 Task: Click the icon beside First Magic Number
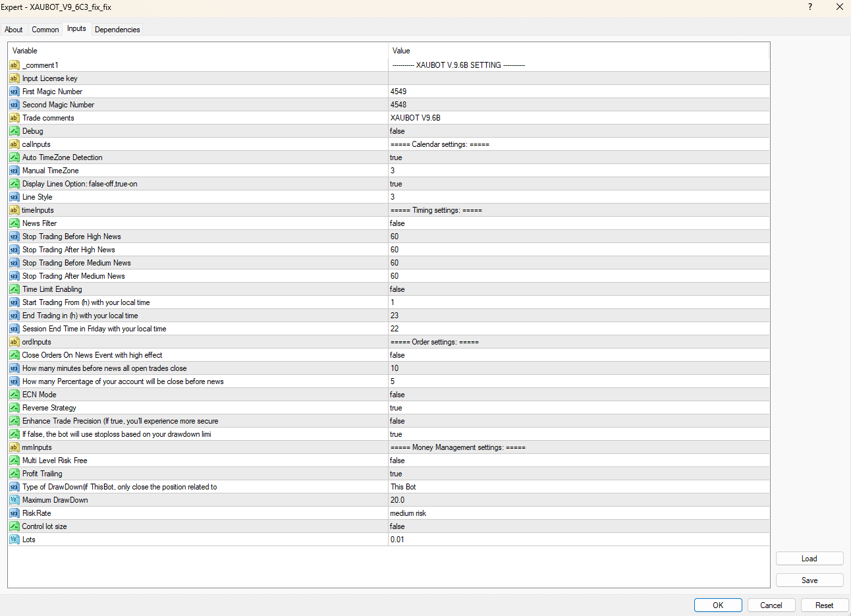[14, 92]
